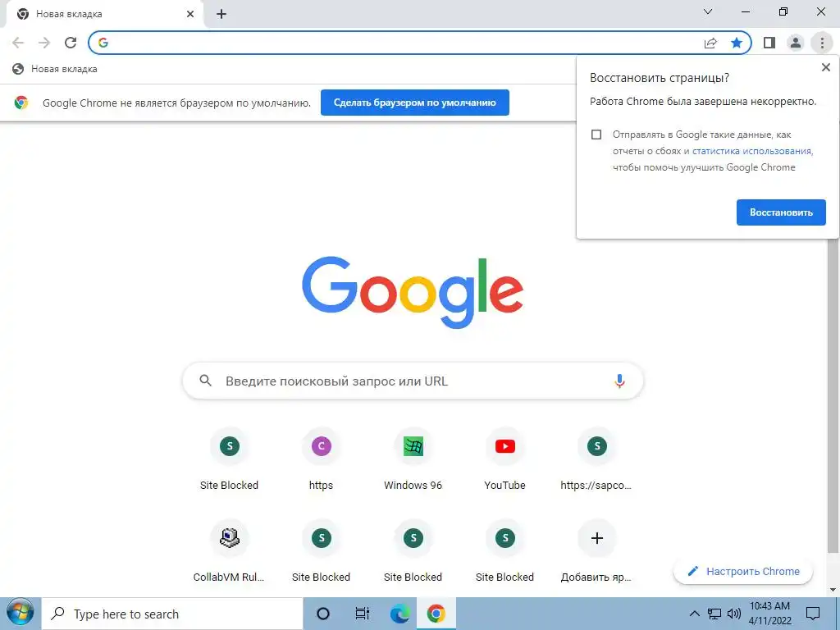Click the Type here to search box
This screenshot has height=630, width=840.
point(172,614)
